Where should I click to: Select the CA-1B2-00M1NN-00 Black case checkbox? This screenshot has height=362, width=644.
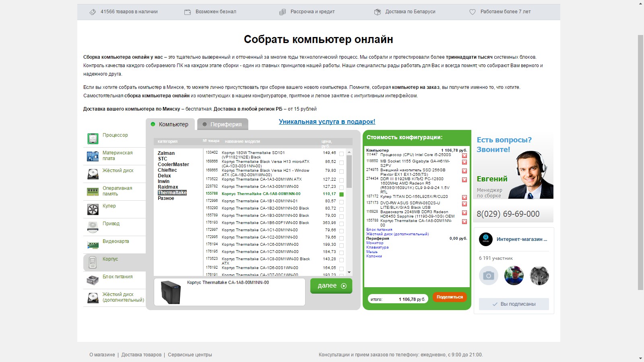(x=341, y=209)
